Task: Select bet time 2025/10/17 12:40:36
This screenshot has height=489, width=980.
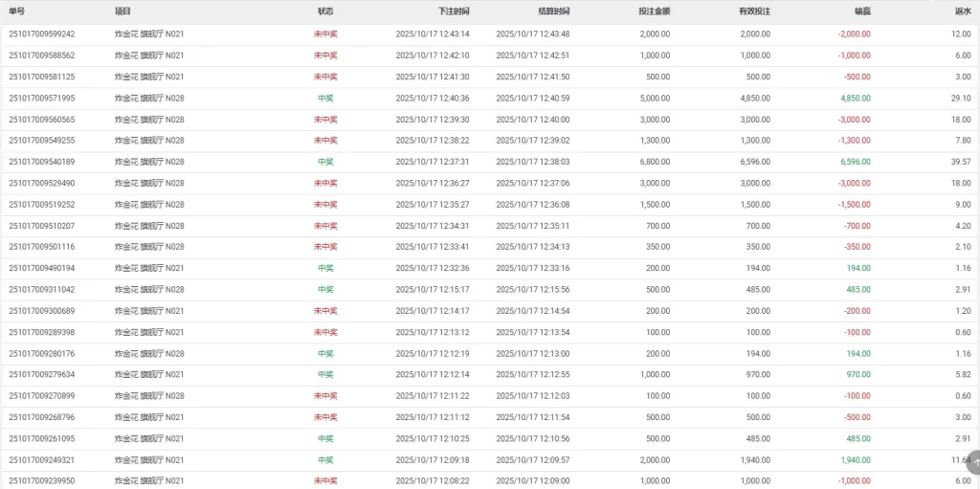Action: coord(433,98)
